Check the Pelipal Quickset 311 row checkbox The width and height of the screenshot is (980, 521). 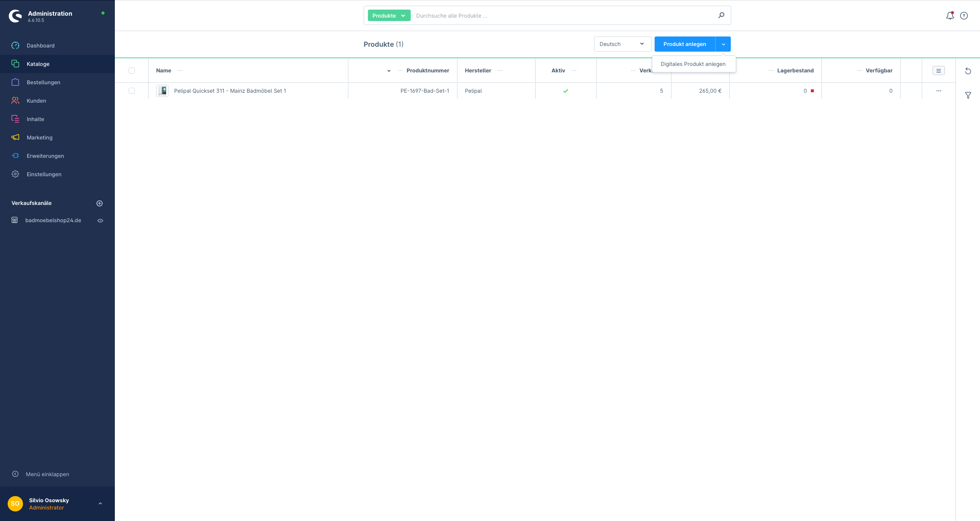[132, 91]
